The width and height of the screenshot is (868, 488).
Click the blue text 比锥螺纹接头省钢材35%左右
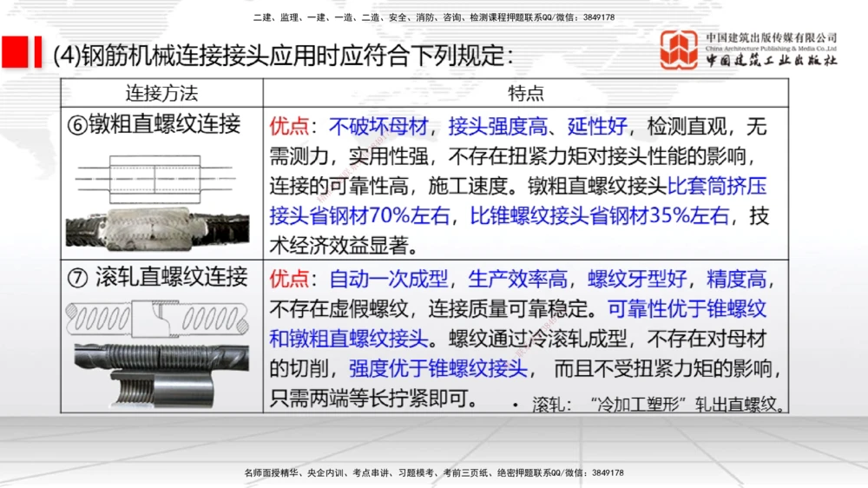coord(600,216)
